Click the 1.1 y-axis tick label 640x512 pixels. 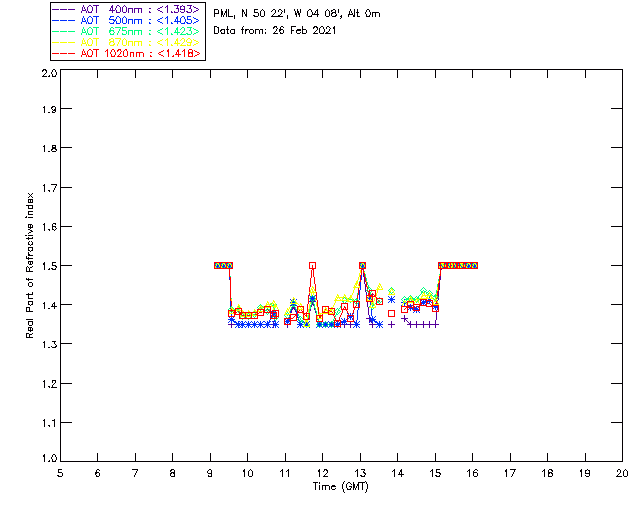[49, 423]
